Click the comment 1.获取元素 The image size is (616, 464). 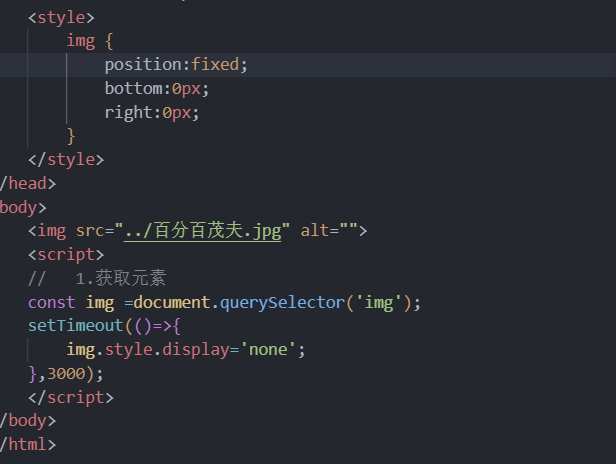tap(121, 278)
